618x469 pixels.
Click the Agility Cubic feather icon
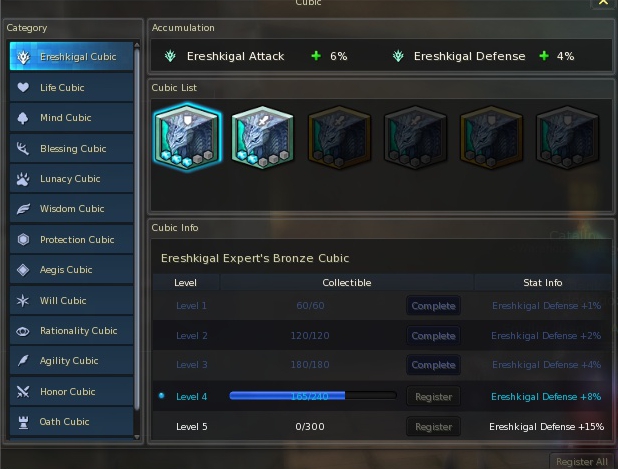click(x=23, y=361)
